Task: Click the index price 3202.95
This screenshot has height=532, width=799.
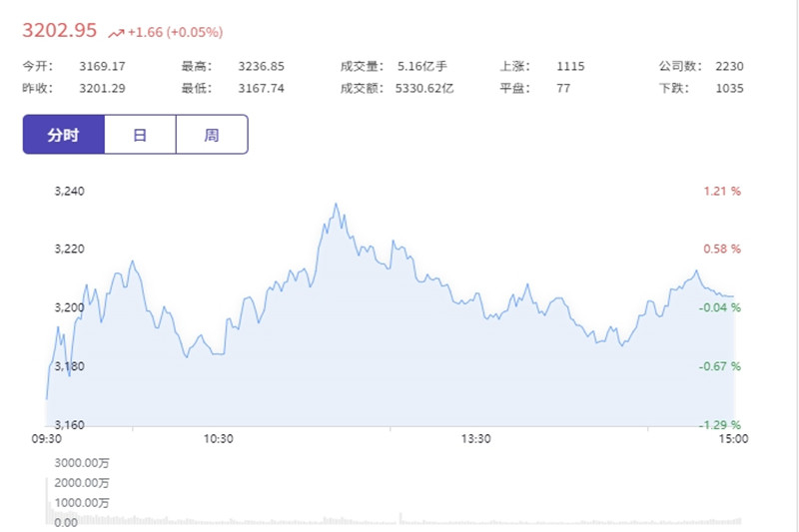Action: [x=60, y=30]
